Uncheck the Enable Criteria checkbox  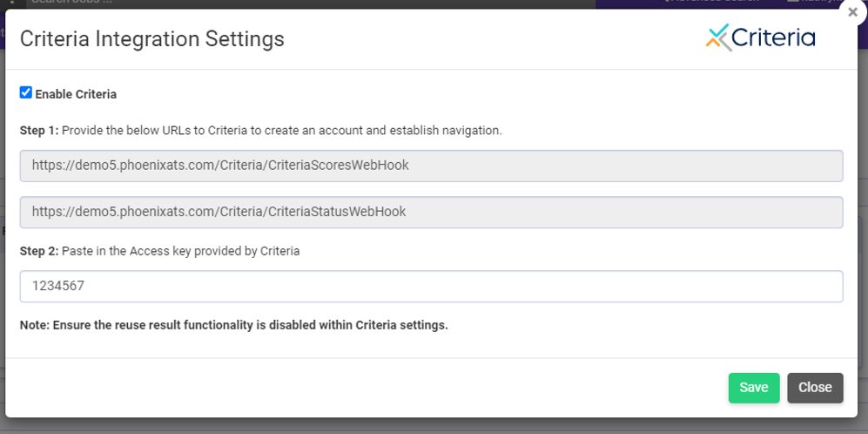tap(26, 92)
